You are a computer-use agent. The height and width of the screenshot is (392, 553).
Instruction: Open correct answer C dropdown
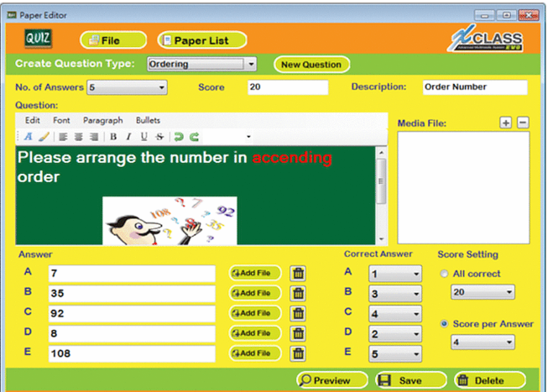[x=395, y=314]
